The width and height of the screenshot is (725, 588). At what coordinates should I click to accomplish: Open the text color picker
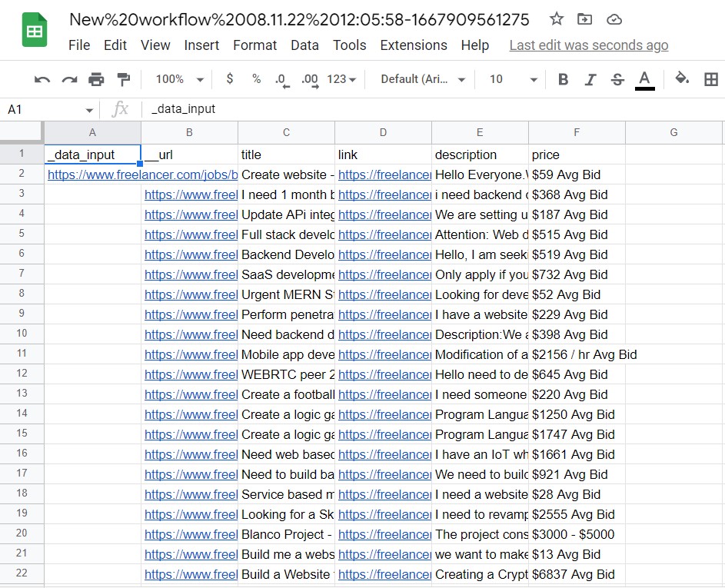click(x=644, y=80)
